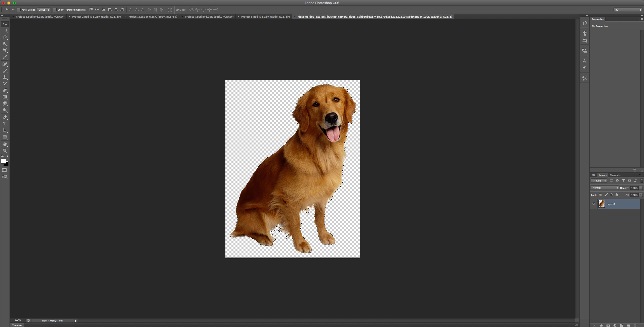The width and height of the screenshot is (644, 327).
Task: Choose the Horizontal Type tool
Action: coord(5,124)
